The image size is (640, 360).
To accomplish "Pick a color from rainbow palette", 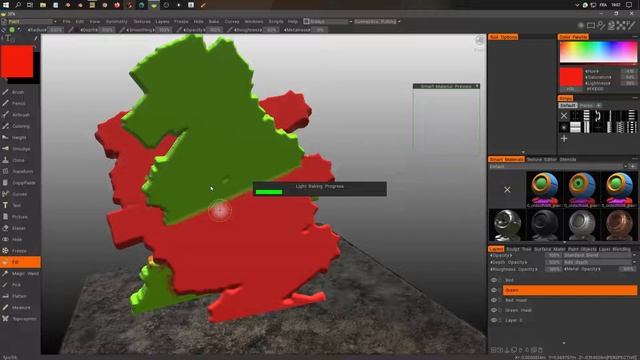I will tap(598, 52).
